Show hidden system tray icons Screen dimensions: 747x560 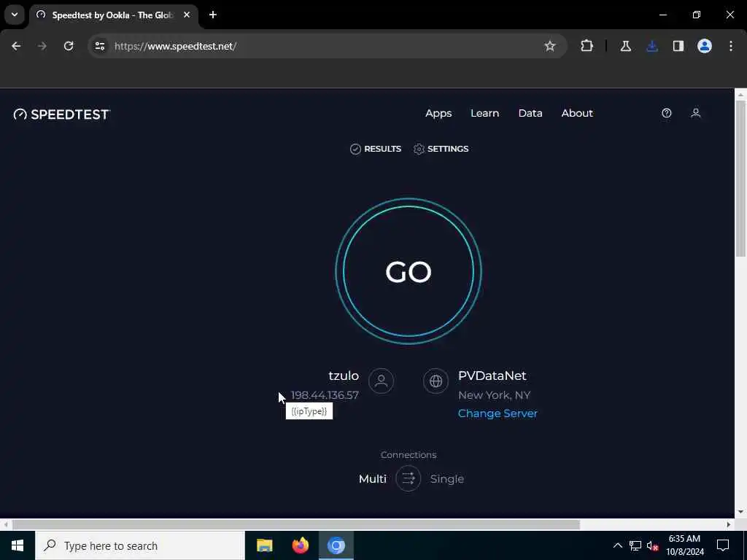[x=617, y=545]
